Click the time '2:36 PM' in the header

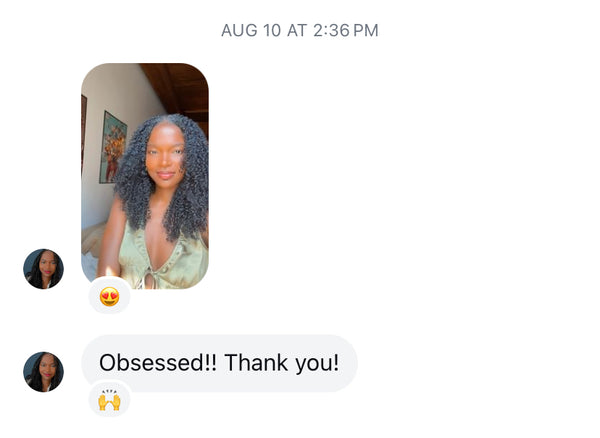pyautogui.click(x=346, y=31)
